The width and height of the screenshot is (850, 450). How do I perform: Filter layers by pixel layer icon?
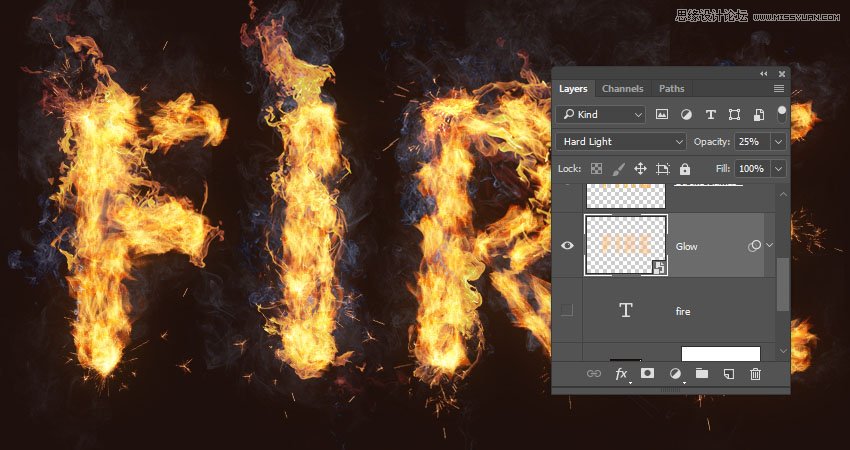(661, 114)
